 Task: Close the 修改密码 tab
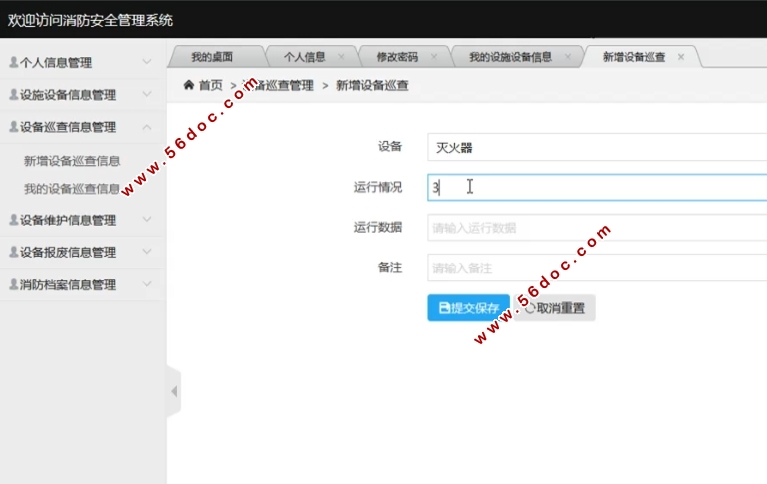434,57
